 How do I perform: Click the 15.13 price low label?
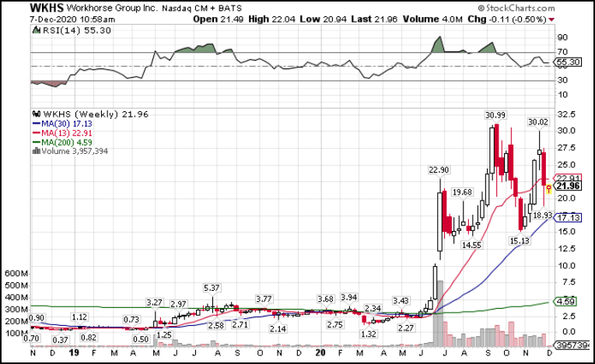tap(520, 240)
